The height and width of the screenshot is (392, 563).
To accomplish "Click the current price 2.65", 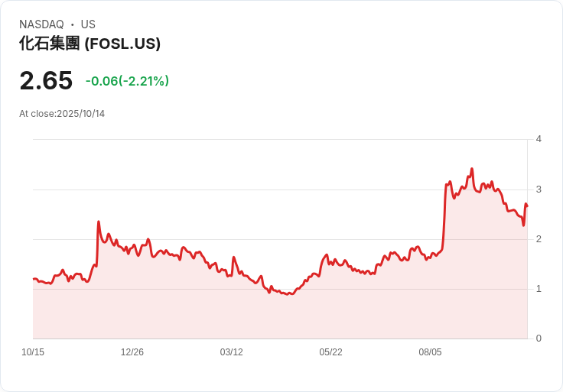I will [46, 81].
